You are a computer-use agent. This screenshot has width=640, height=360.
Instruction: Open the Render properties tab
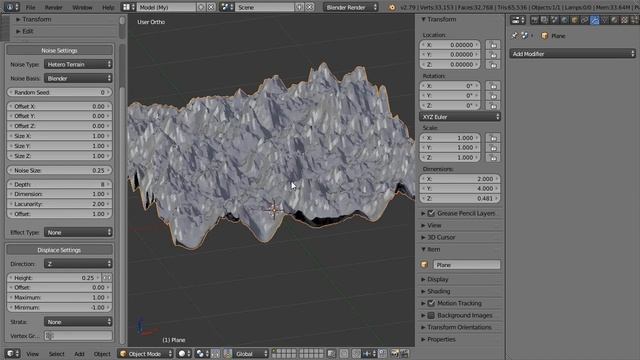click(x=535, y=20)
